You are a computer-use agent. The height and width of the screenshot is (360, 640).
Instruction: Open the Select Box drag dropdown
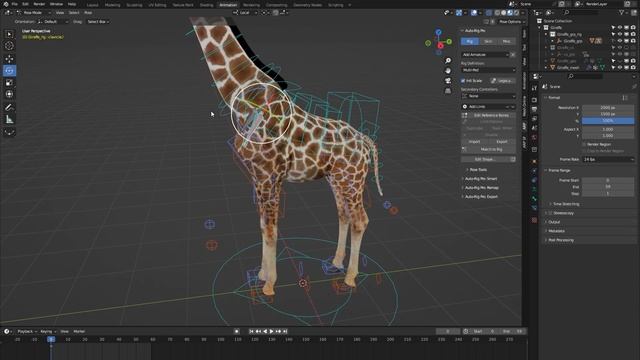pos(98,22)
